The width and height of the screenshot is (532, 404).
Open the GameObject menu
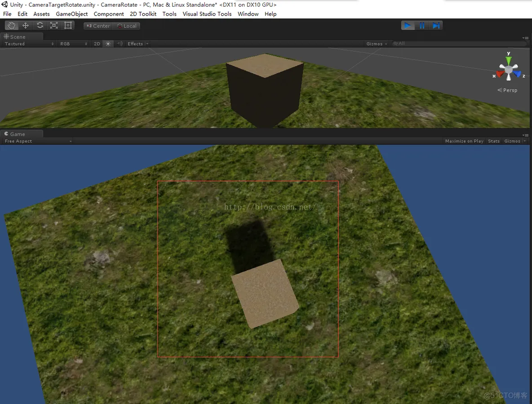point(71,14)
